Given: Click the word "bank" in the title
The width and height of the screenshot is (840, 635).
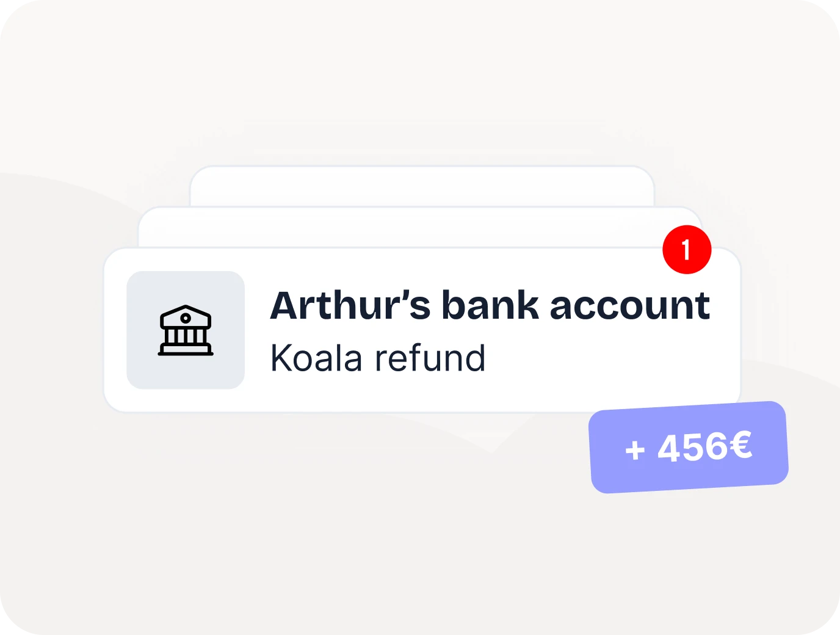Looking at the screenshot, I should pos(491,305).
